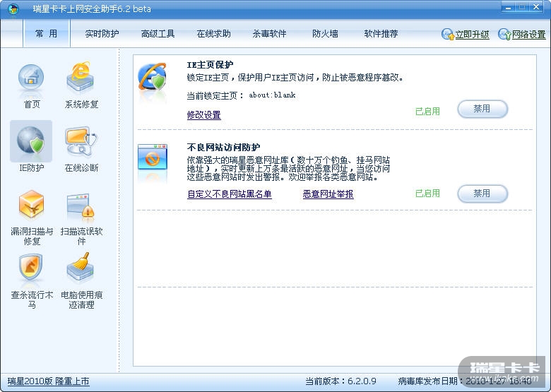
Task: Click the 网络设置 globe icon
Action: click(504, 34)
